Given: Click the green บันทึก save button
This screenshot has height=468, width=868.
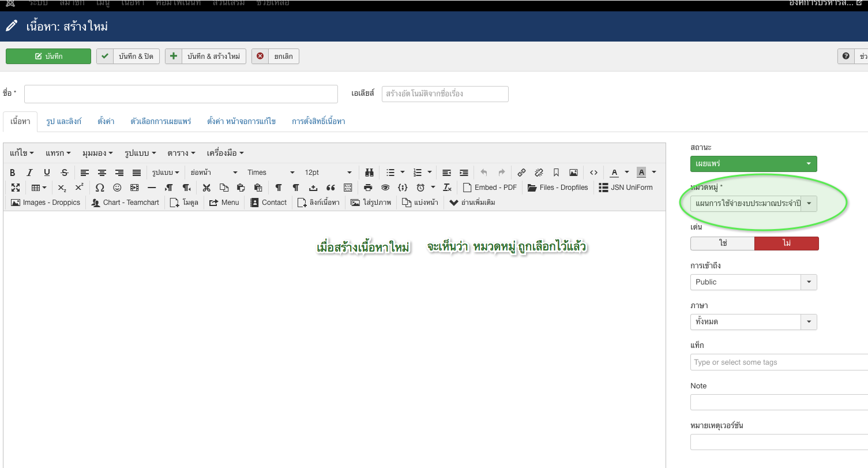Looking at the screenshot, I should [48, 56].
